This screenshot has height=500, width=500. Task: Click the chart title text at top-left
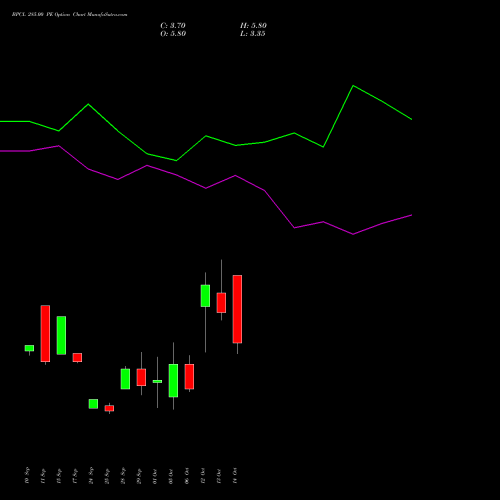[x=69, y=15]
